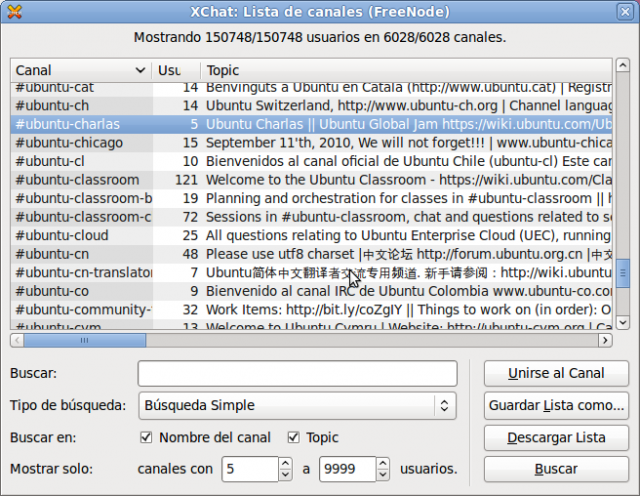Click the minimum users field showing 5
The image size is (640, 496).
coord(251,469)
